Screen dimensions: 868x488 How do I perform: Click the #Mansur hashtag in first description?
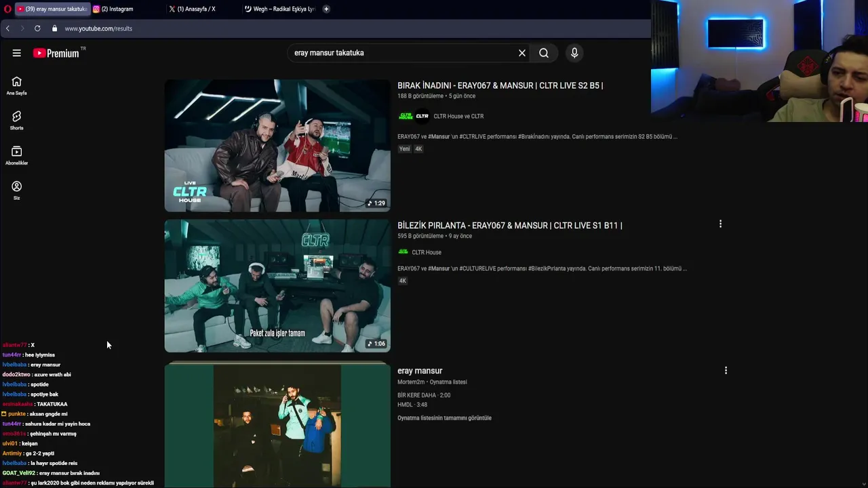point(439,136)
